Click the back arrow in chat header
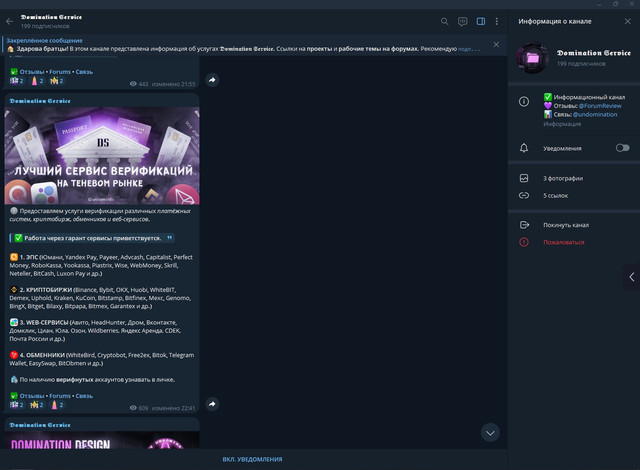640x470 pixels. click(10, 21)
